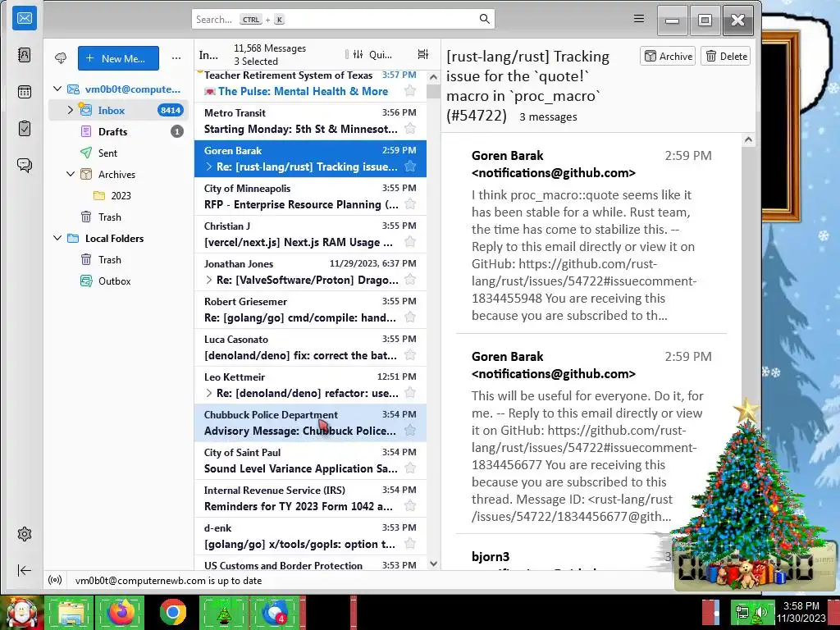Launch Firefox from the taskbar
This screenshot has width=840, height=630.
pos(121,613)
